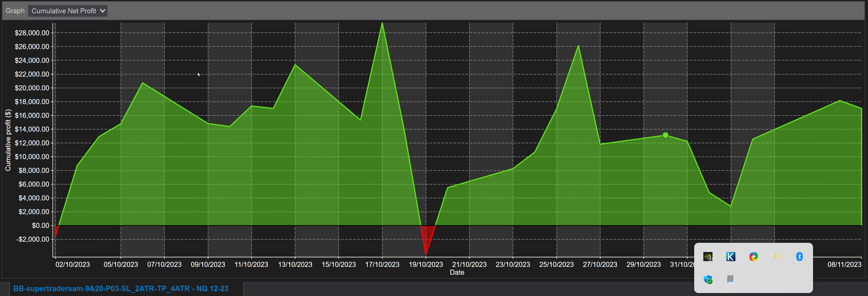Click the "19/10/2023" date label

click(x=426, y=265)
